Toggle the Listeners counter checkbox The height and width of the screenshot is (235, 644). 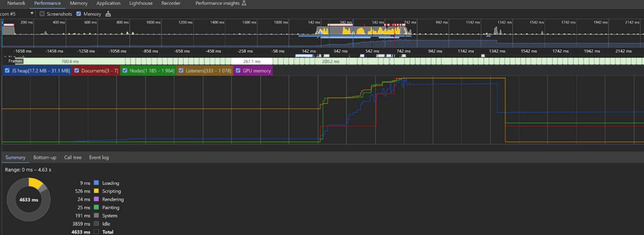click(x=181, y=71)
